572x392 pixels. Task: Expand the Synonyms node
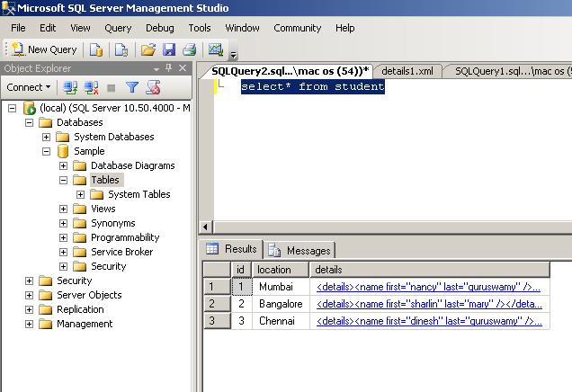coord(64,224)
